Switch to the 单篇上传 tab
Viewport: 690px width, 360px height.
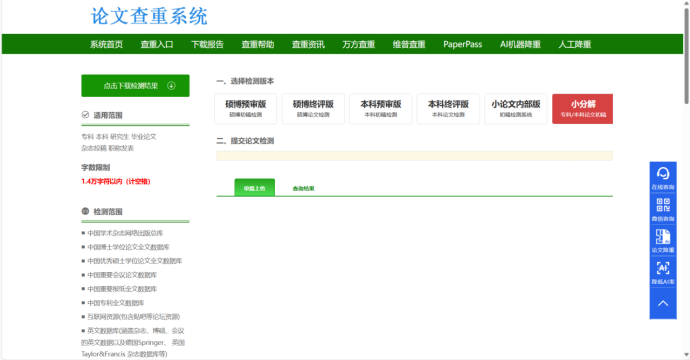pos(254,188)
